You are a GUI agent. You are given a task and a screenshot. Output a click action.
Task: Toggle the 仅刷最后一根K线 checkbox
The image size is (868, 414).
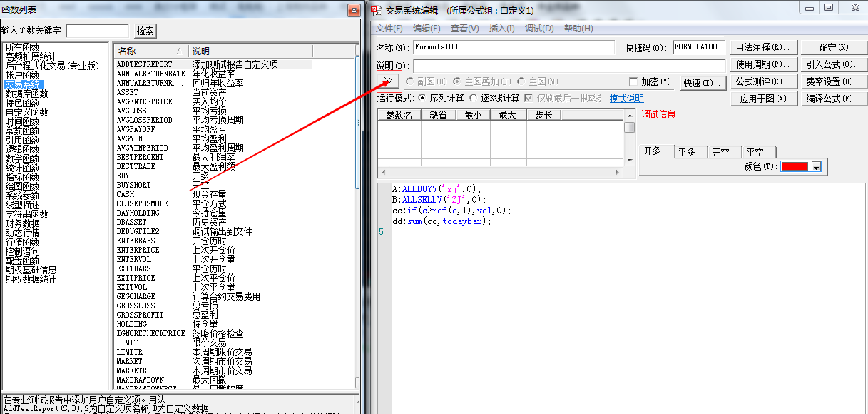pyautogui.click(x=529, y=98)
